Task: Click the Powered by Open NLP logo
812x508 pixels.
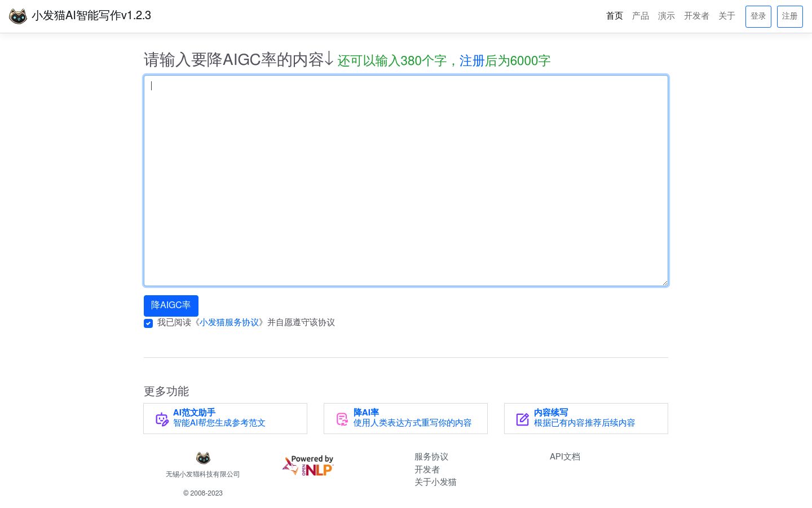Action: tap(308, 466)
